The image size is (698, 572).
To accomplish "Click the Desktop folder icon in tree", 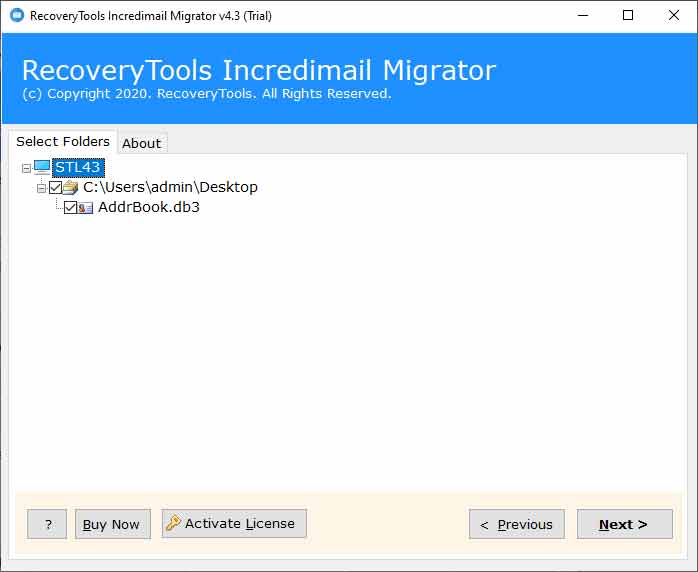I will pos(70,188).
